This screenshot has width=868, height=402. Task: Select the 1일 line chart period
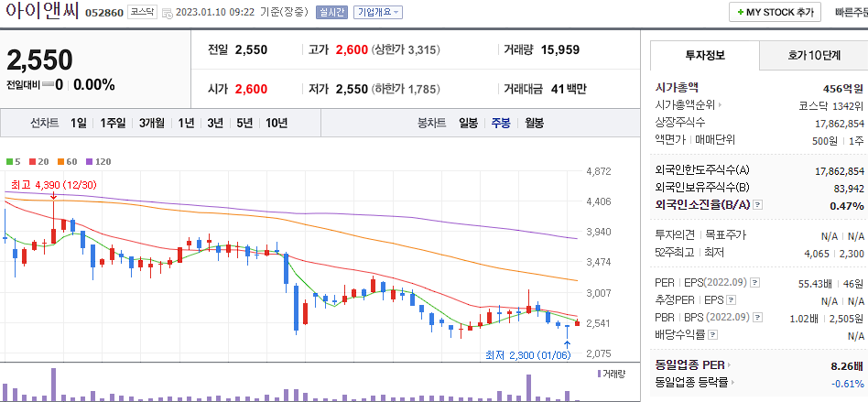click(x=79, y=123)
